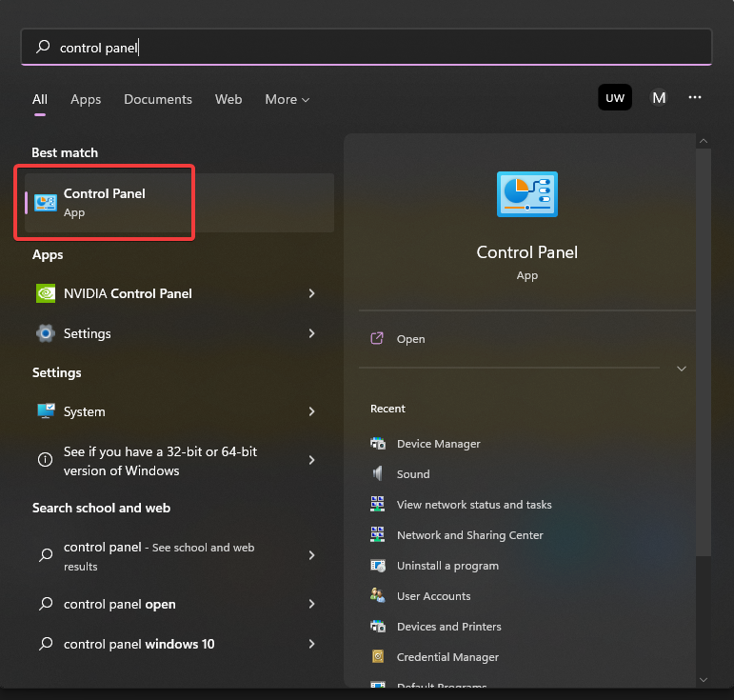Expand the 32-bit or 64-bit result chevron
This screenshot has height=700, width=734.
pos(311,460)
